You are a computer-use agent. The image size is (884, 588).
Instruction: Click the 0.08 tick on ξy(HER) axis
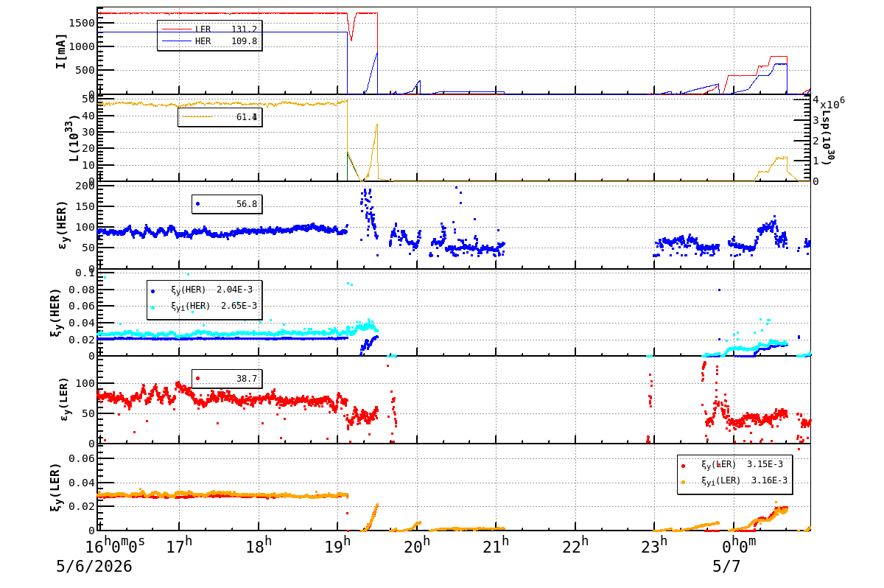[83, 289]
